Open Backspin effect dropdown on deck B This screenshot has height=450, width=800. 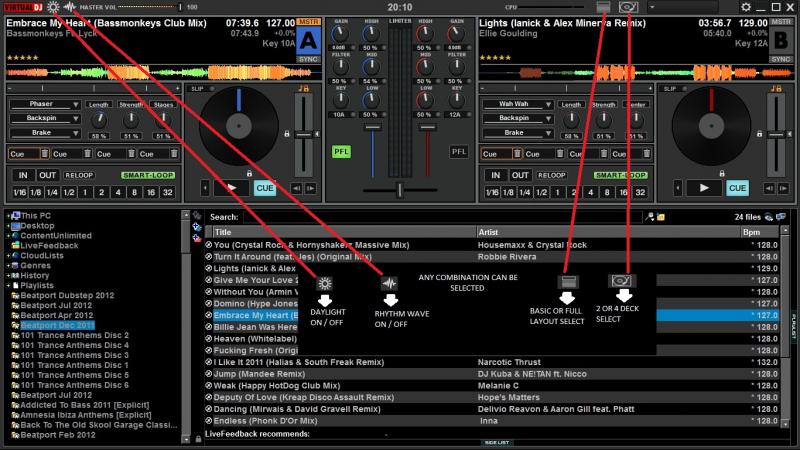[517, 118]
